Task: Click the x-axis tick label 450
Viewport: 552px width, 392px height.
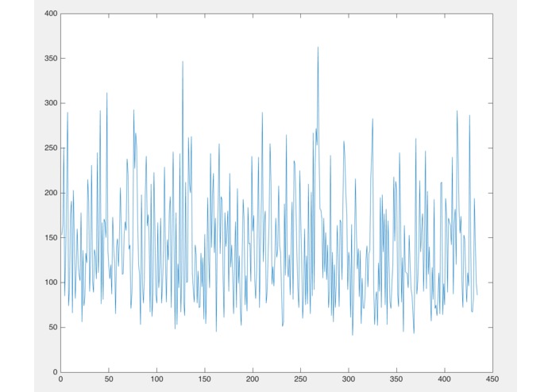Action: point(492,379)
